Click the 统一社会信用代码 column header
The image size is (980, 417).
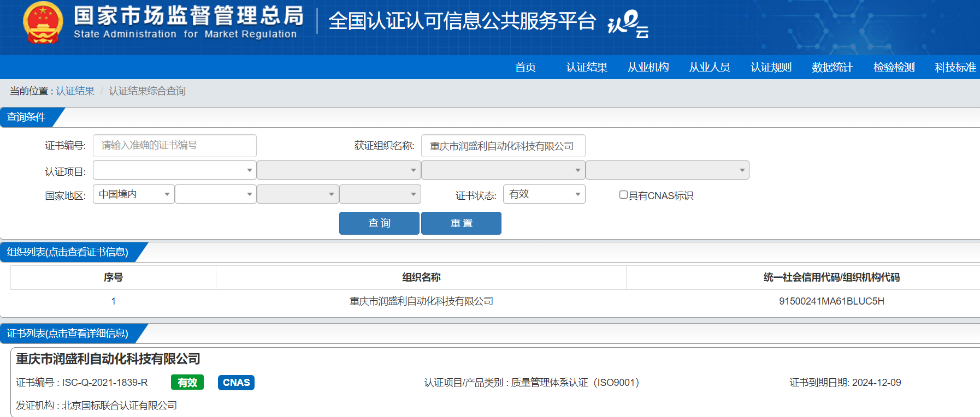click(831, 277)
